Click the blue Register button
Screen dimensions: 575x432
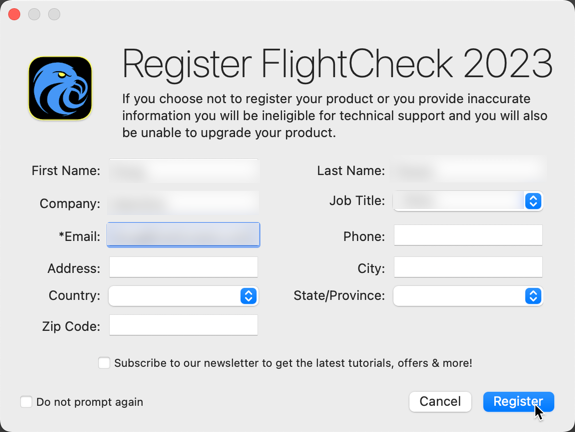[x=518, y=402]
